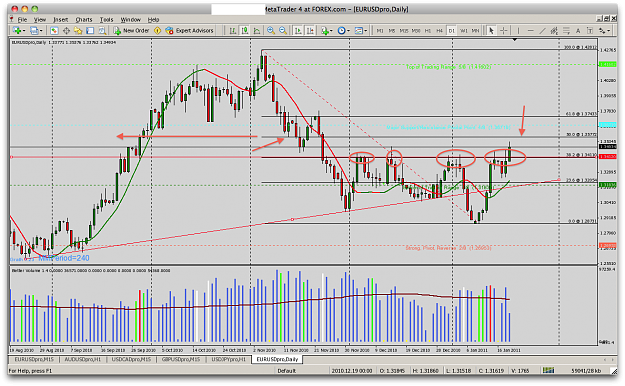Screen dimensions: 625x386
Task: Switch to the EURUSDpro,Daily chart tab
Action: [x=277, y=359]
